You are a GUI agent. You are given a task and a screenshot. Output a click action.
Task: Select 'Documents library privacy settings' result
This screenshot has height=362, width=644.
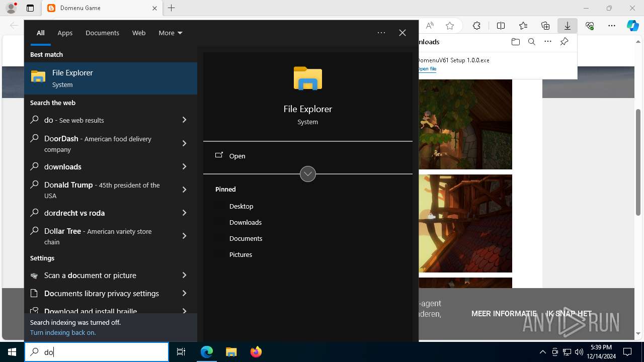pos(101,293)
